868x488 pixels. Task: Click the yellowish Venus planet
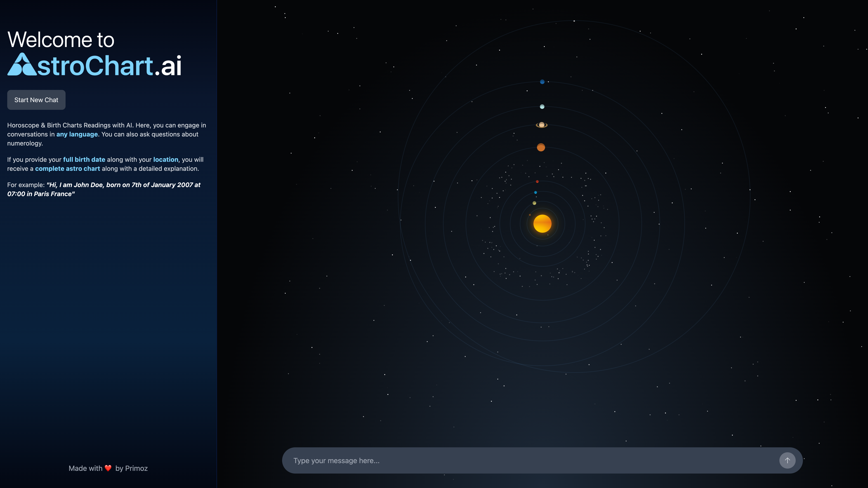point(534,203)
